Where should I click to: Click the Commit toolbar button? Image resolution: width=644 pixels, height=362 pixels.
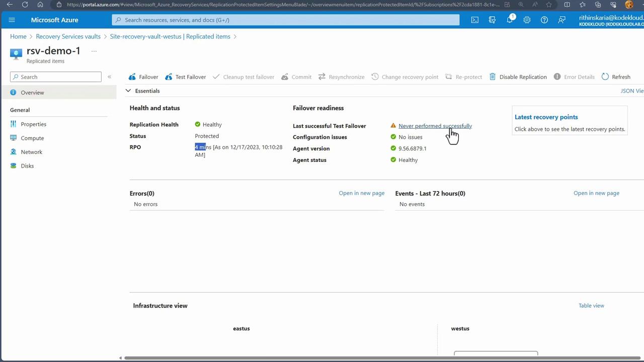point(296,77)
